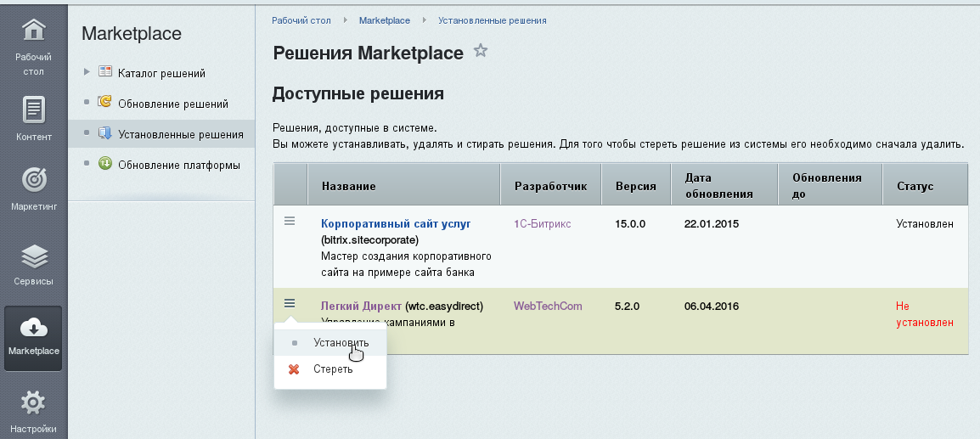
Task: Open row menu for Корпоративный сайт услуг
Action: (x=290, y=221)
